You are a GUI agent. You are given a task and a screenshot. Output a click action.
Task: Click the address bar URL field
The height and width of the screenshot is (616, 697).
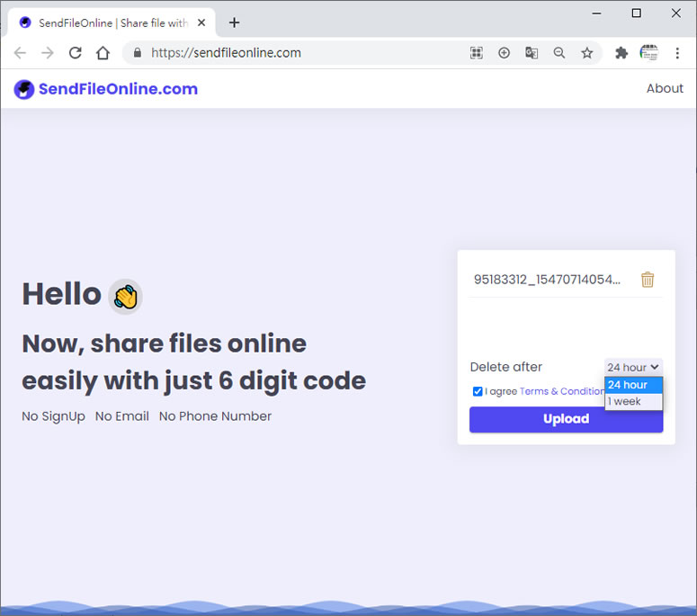[297, 53]
